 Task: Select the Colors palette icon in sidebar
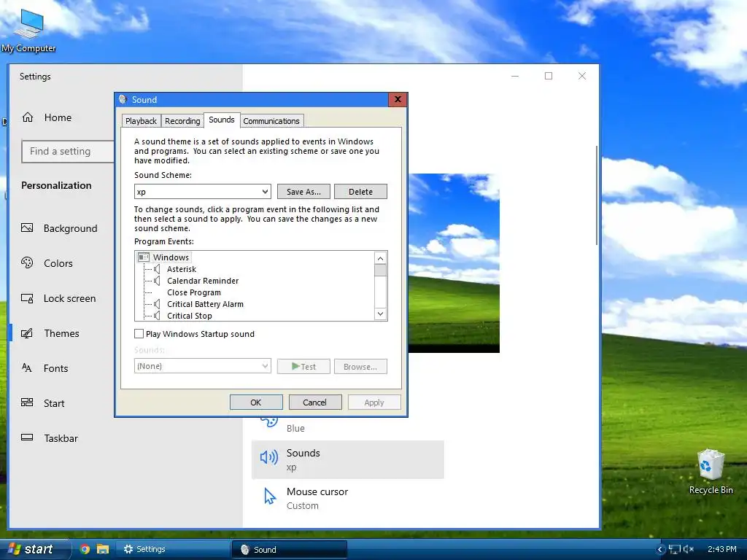click(x=27, y=262)
